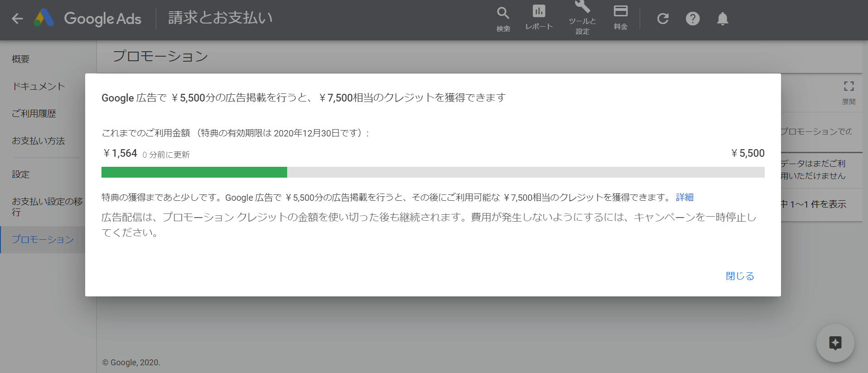Select 設定 in the sidebar
The height and width of the screenshot is (373, 868).
(21, 174)
